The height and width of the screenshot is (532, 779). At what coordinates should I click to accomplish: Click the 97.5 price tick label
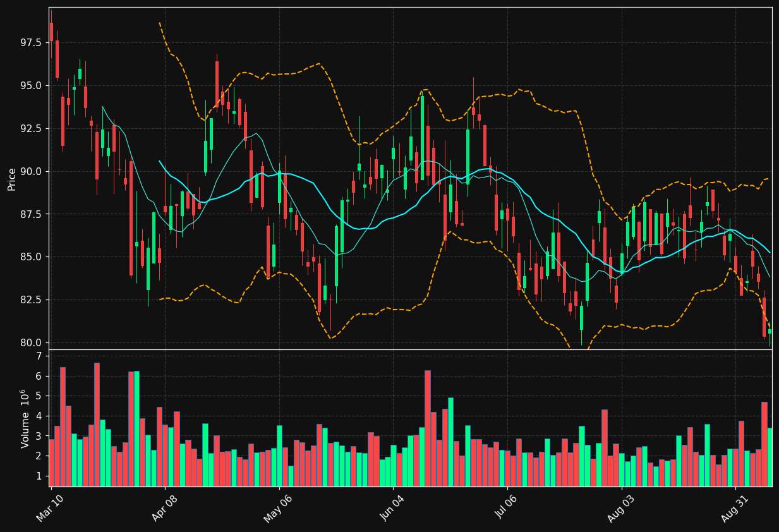coord(30,43)
